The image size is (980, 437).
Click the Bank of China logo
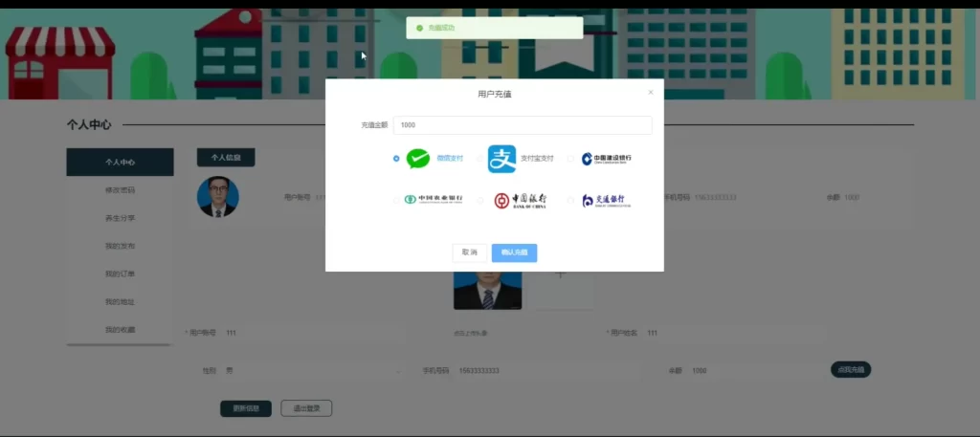[520, 201]
